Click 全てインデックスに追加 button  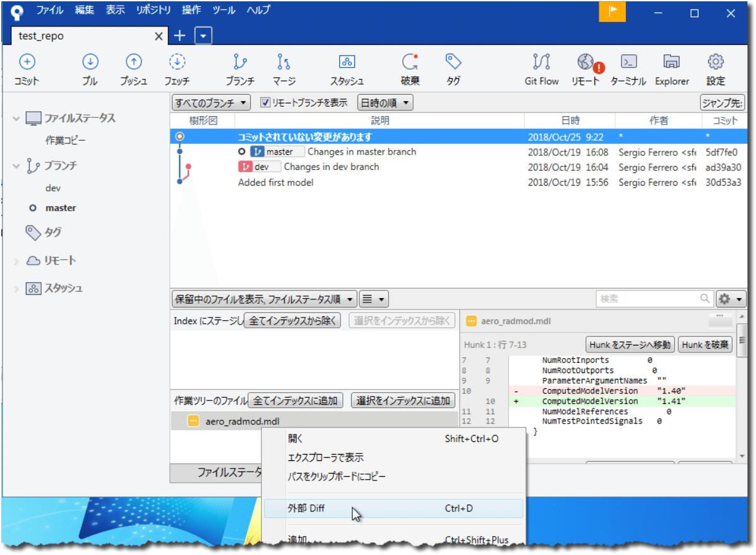coord(296,400)
